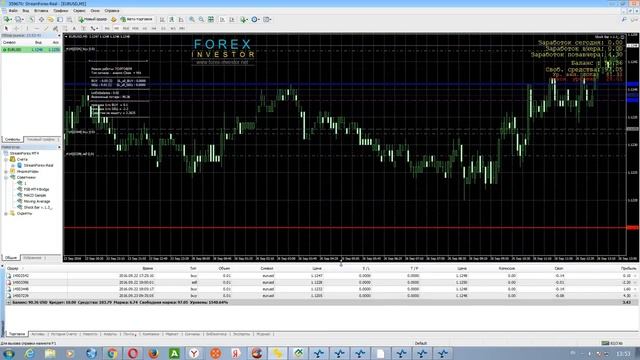Switch chart to line chart icon

[x=181, y=19]
